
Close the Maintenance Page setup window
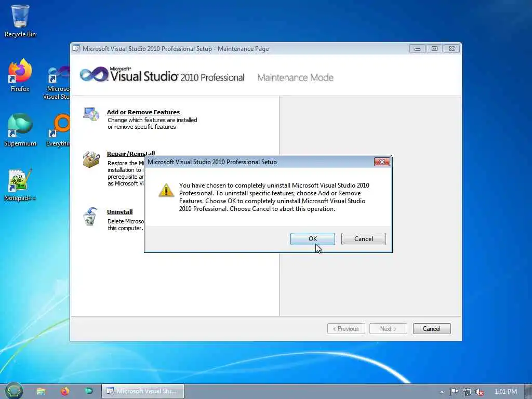tap(451, 49)
